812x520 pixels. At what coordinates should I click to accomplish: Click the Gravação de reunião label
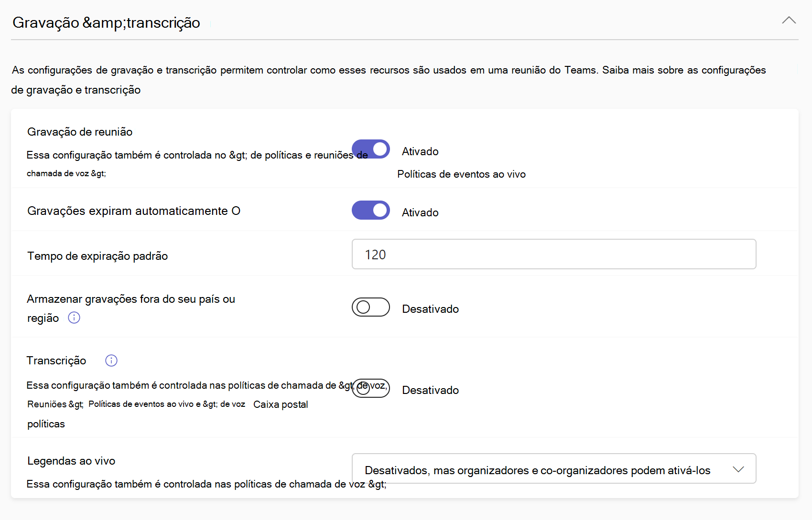click(80, 132)
